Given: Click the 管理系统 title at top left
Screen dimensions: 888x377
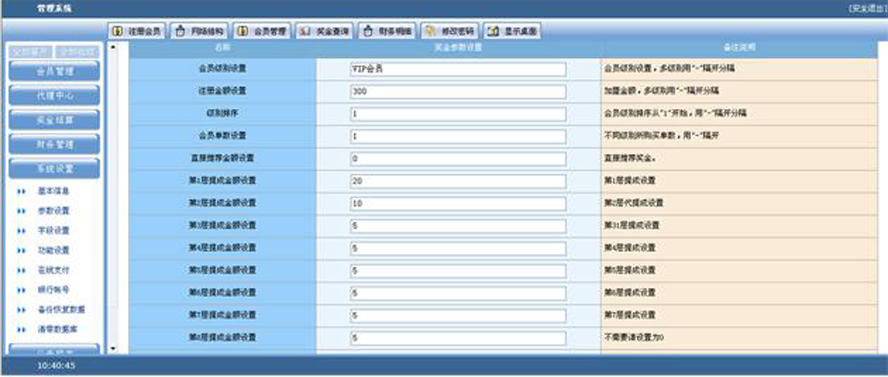Looking at the screenshot, I should point(54,8).
